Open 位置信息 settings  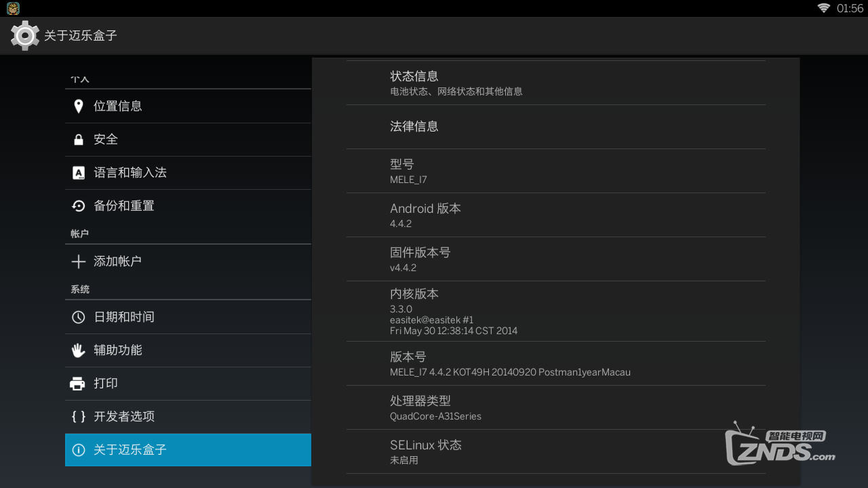coord(188,106)
